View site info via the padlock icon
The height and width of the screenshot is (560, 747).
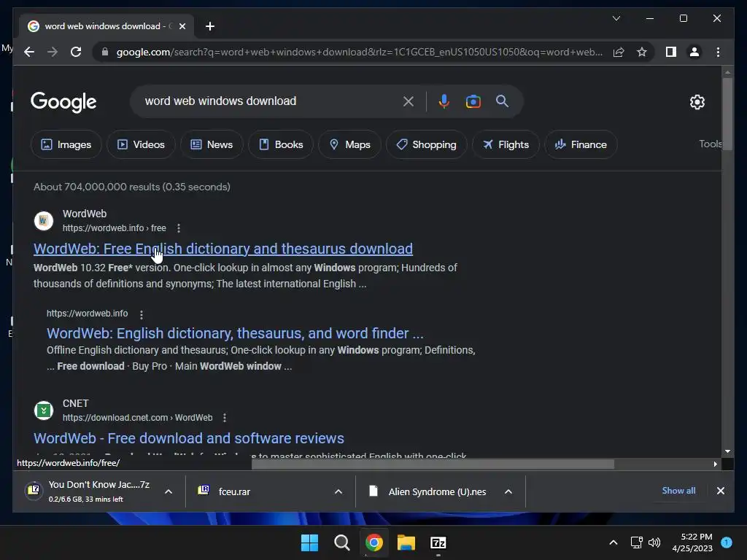pyautogui.click(x=105, y=52)
